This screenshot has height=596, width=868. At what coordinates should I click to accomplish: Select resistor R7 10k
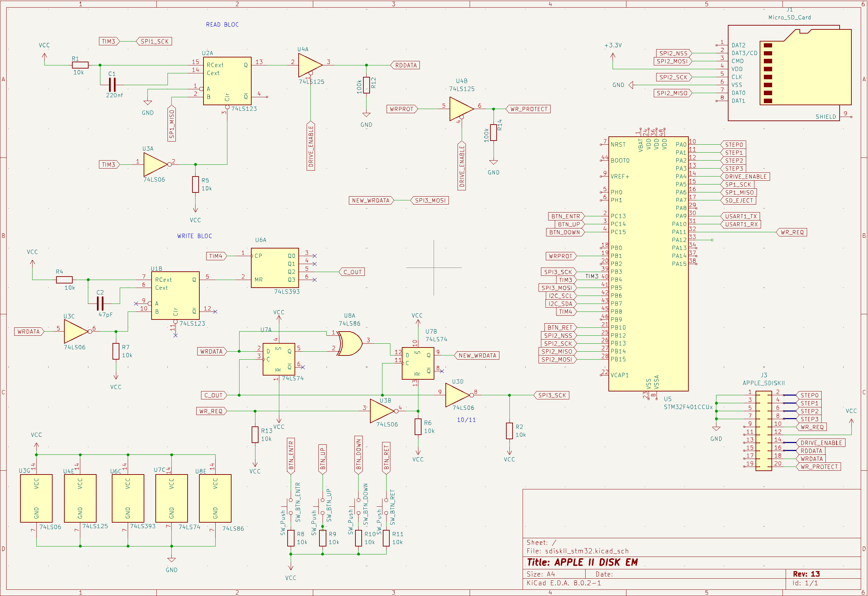point(116,351)
